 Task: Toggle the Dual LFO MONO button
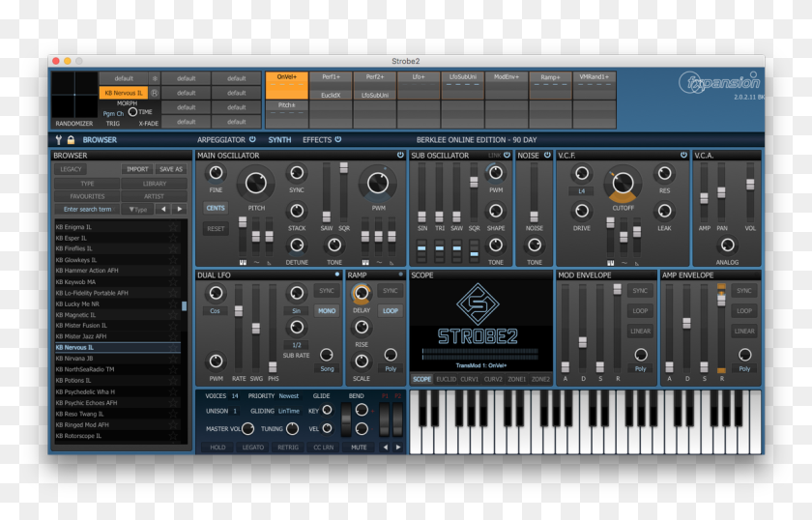(327, 311)
